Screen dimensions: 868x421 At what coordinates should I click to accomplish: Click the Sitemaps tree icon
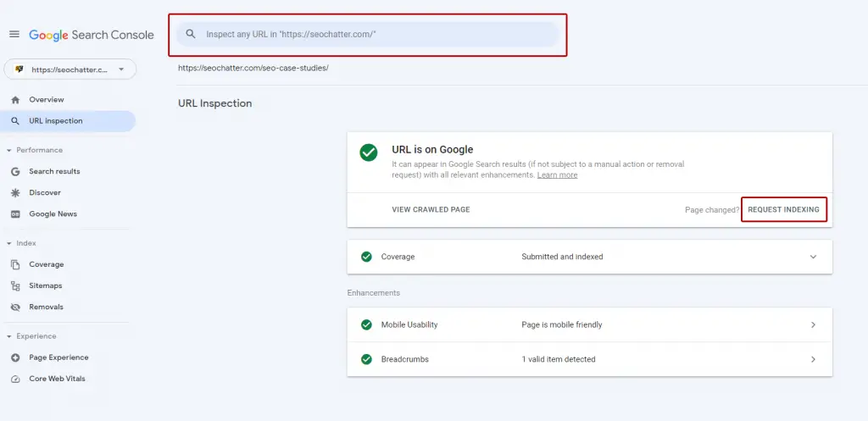(15, 286)
